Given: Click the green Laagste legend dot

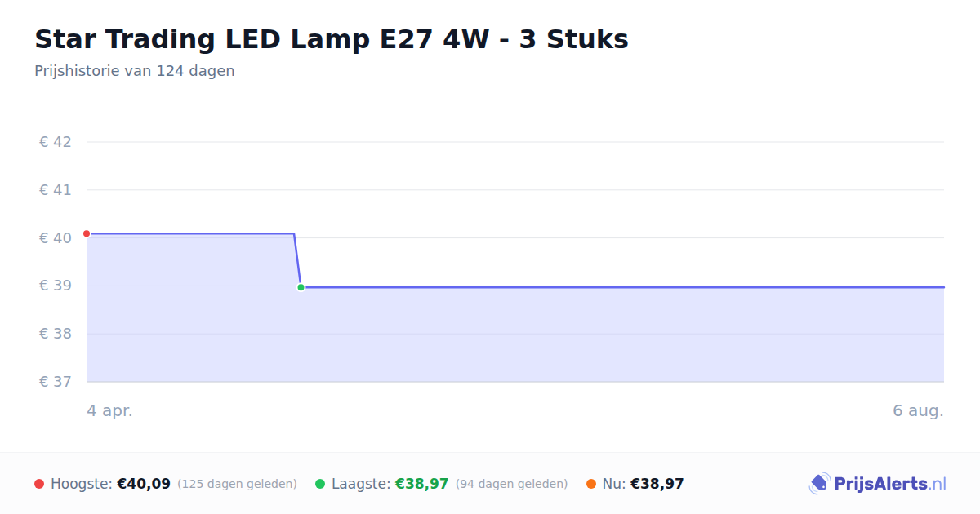Looking at the screenshot, I should pyautogui.click(x=320, y=484).
